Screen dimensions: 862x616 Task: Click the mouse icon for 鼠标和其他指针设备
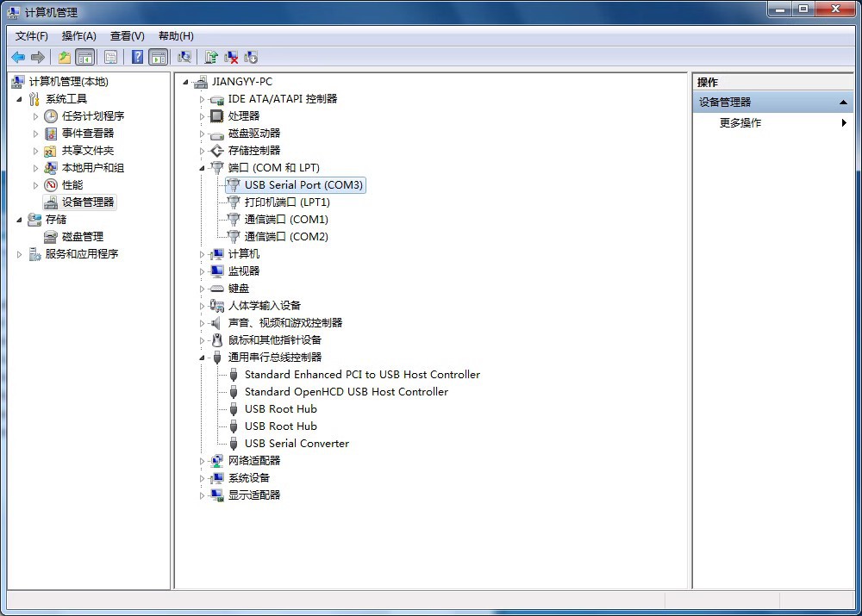click(x=217, y=340)
